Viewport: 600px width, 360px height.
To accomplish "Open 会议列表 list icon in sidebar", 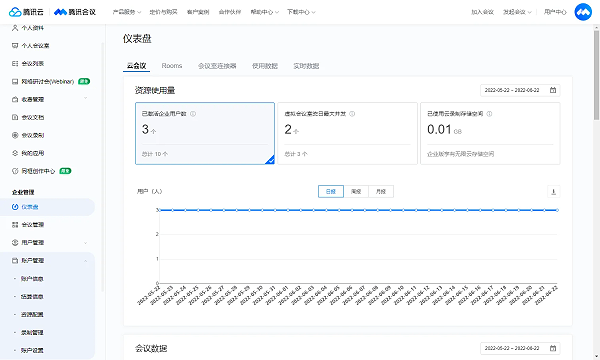I will (x=15, y=64).
